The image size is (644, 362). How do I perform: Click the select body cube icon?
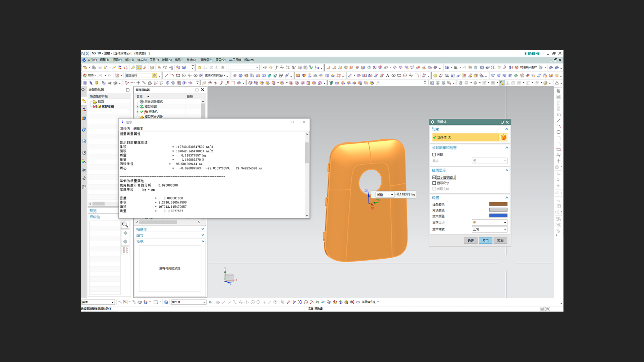tap(503, 137)
